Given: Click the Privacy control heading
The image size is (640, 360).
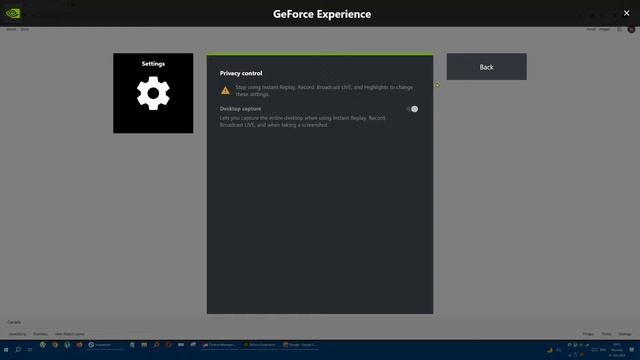Looking at the screenshot, I should pos(241,73).
